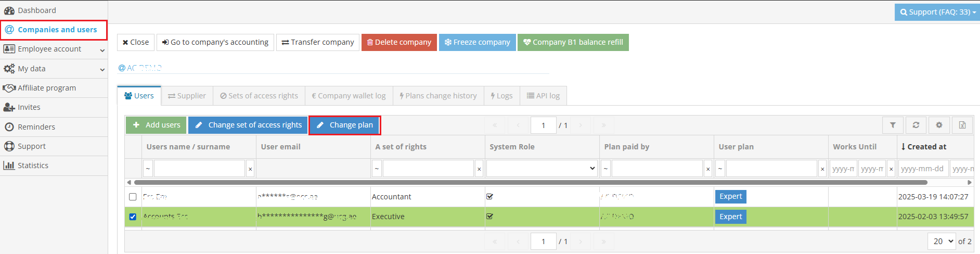The height and width of the screenshot is (254, 980).
Task: Click the filter funnel icon
Action: click(893, 125)
